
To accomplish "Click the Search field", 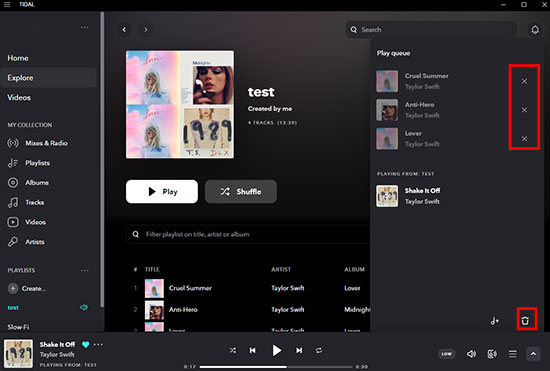I will coord(431,30).
